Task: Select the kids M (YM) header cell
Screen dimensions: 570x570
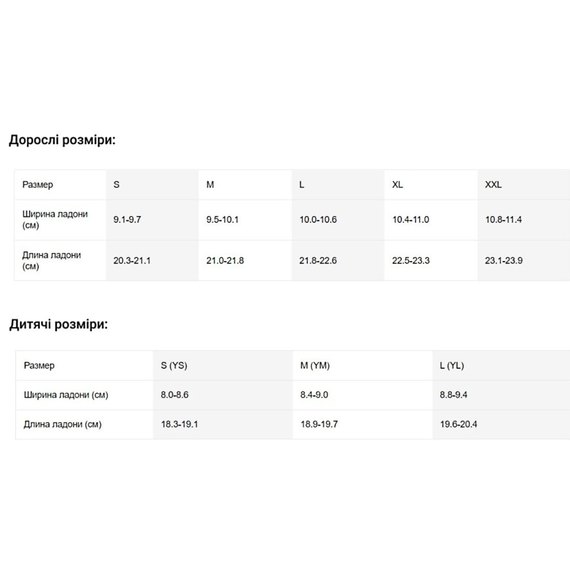Action: 362,366
